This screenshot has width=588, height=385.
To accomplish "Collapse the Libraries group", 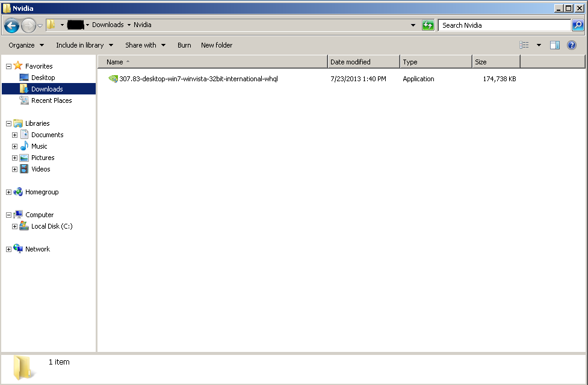I will coord(8,123).
